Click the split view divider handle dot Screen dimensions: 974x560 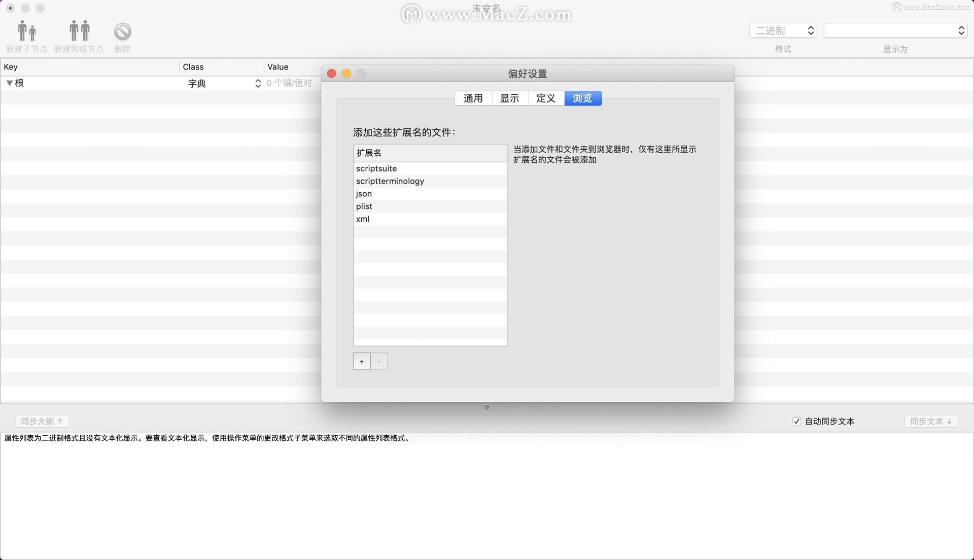pos(487,407)
